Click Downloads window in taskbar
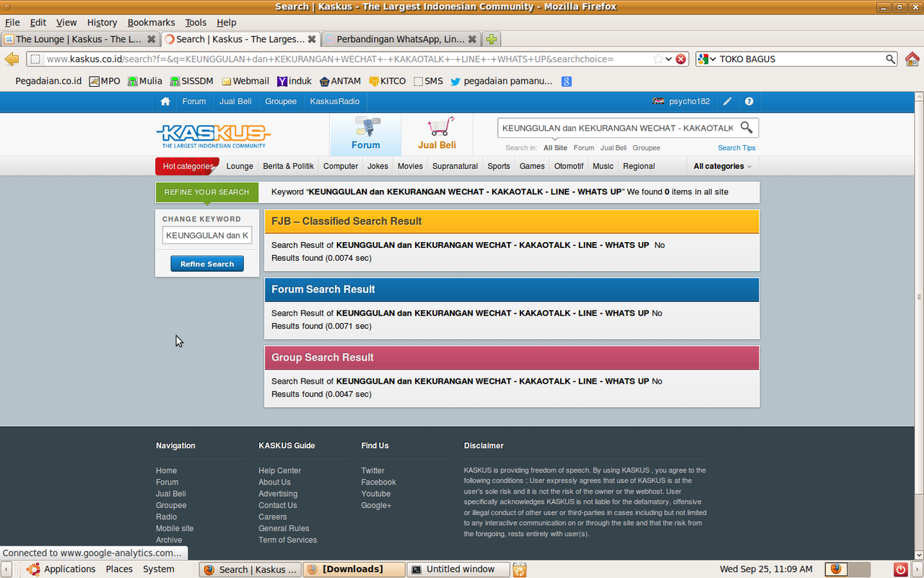Viewport: 924px width, 578px height. pos(354,569)
